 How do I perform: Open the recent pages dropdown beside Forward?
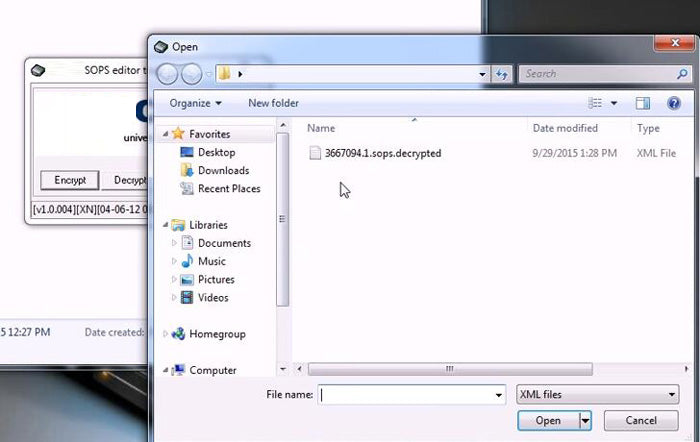tap(208, 74)
